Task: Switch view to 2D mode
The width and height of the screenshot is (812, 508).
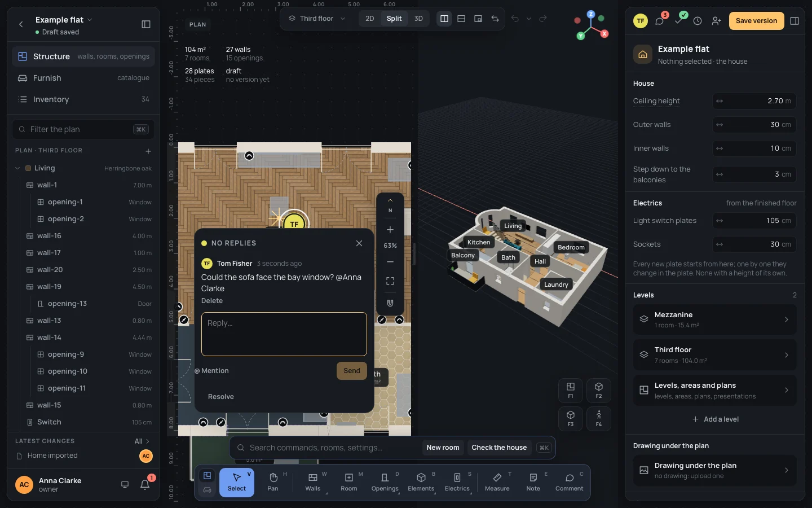Action: (x=370, y=19)
